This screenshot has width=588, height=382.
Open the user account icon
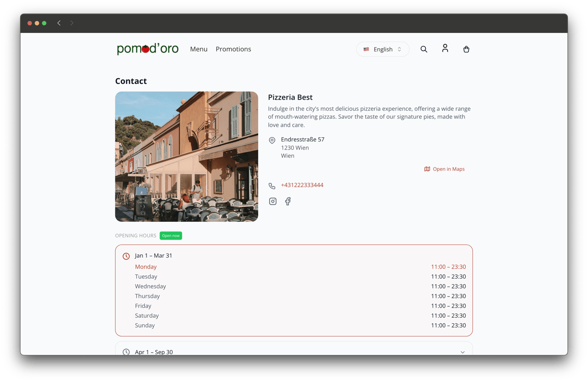445,48
